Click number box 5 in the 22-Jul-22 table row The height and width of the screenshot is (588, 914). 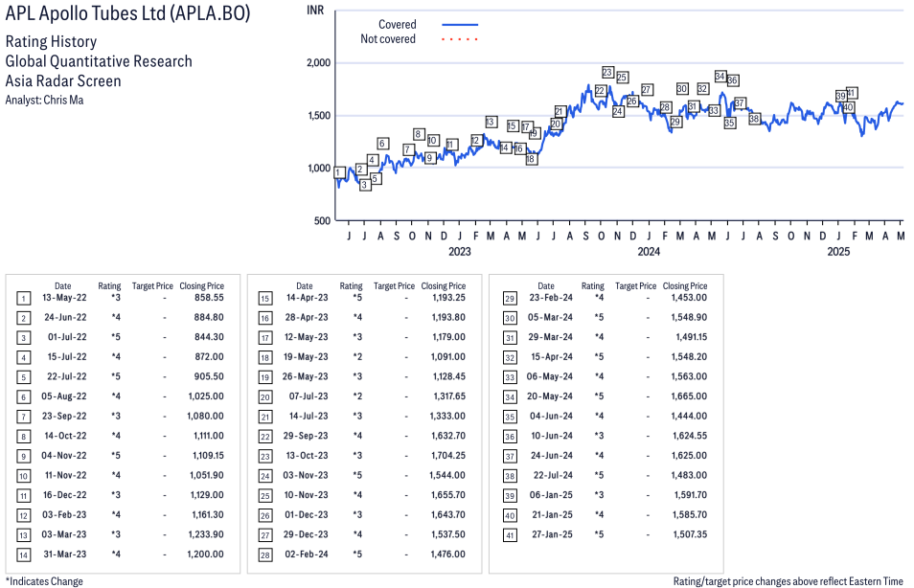pos(23,377)
